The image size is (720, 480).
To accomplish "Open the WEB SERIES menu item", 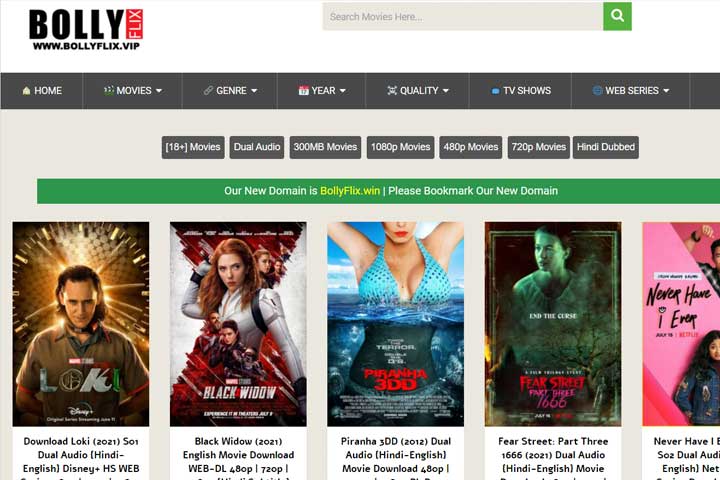I will click(630, 90).
